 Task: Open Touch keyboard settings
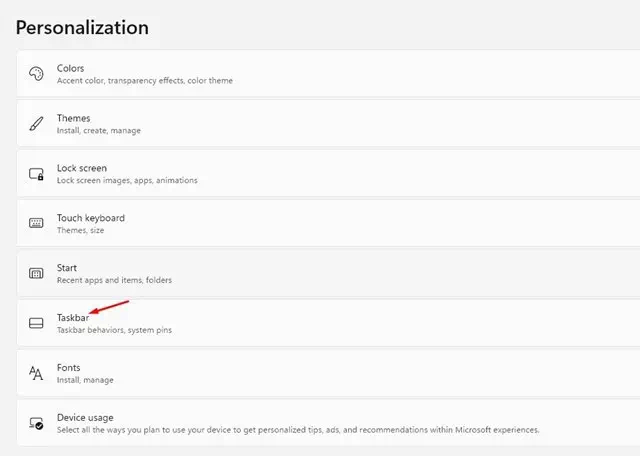point(328,223)
